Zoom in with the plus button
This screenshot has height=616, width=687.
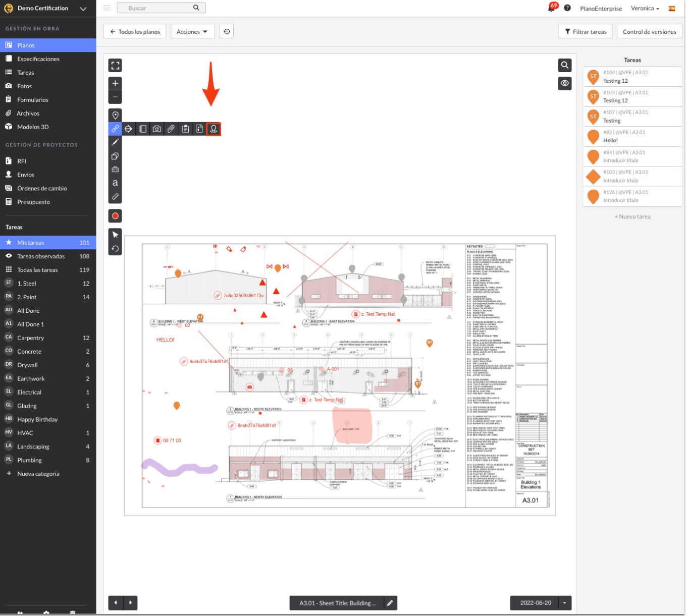[115, 84]
